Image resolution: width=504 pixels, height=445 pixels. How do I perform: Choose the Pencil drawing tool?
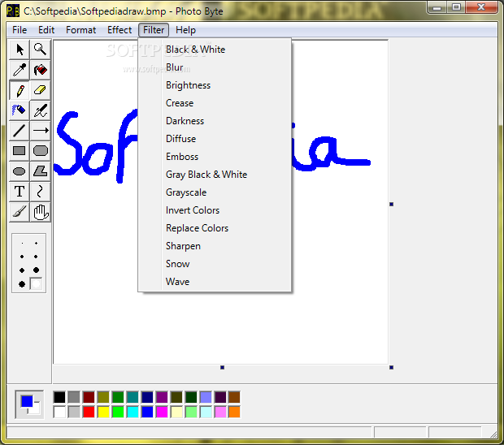coord(20,90)
